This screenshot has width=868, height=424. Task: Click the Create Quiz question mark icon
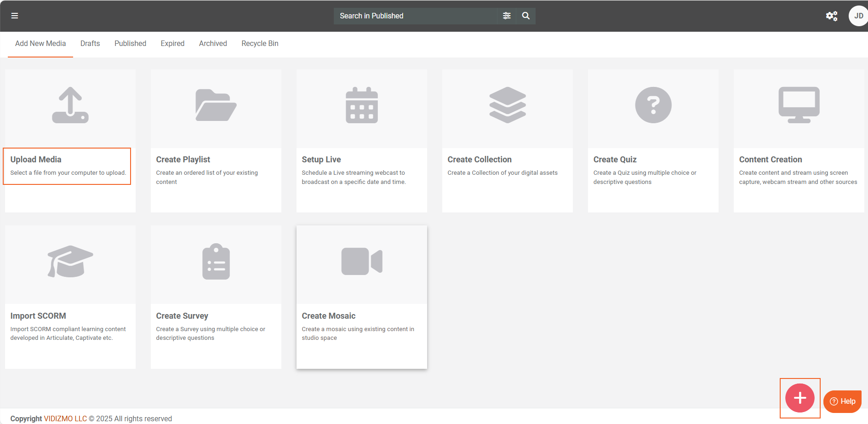point(653,105)
